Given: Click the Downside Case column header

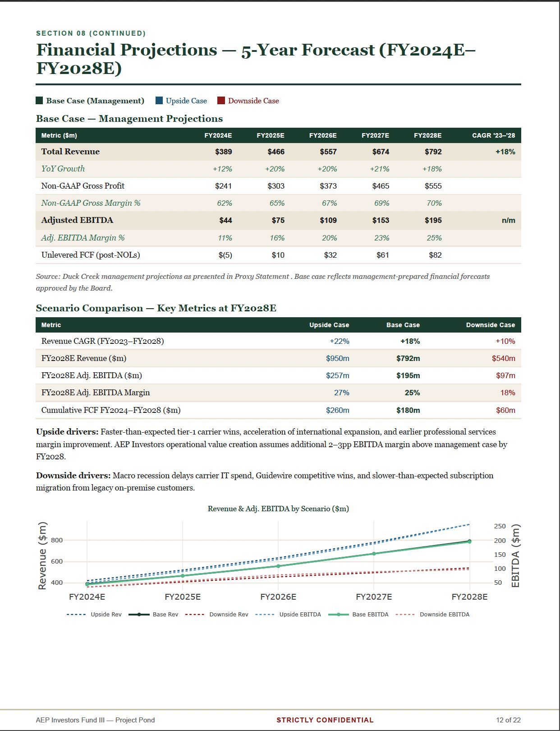Looking at the screenshot, I should (x=491, y=325).
